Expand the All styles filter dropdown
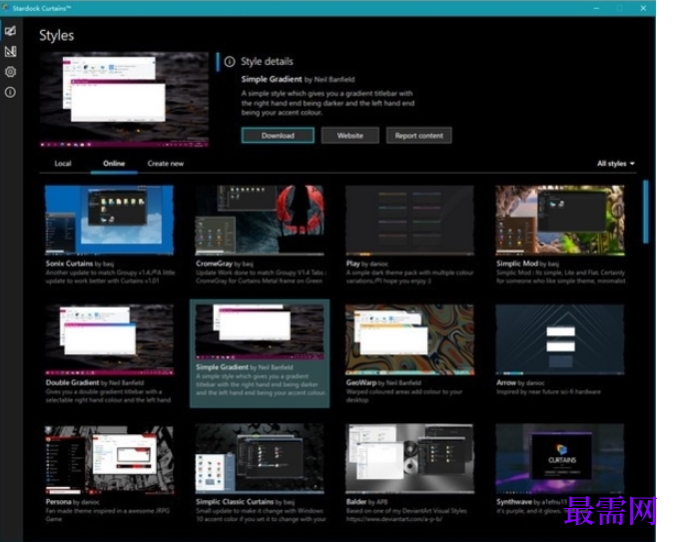 pos(616,163)
